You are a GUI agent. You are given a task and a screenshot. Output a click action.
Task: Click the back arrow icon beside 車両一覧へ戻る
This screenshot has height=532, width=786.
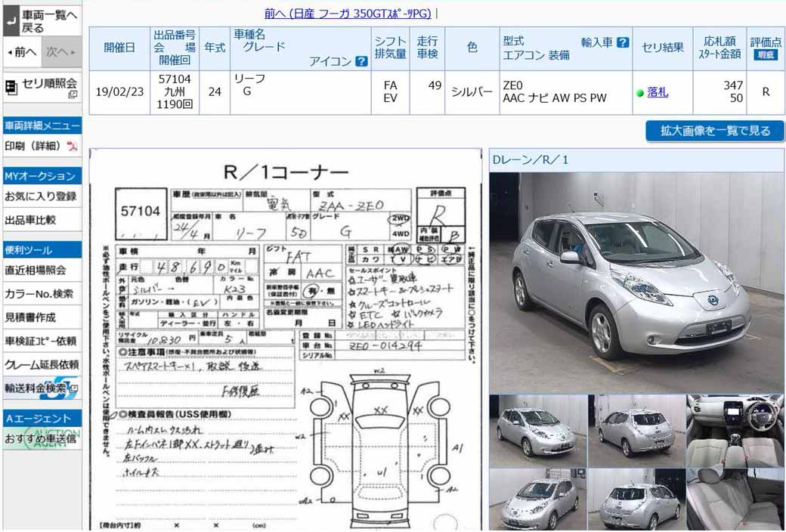point(11,21)
